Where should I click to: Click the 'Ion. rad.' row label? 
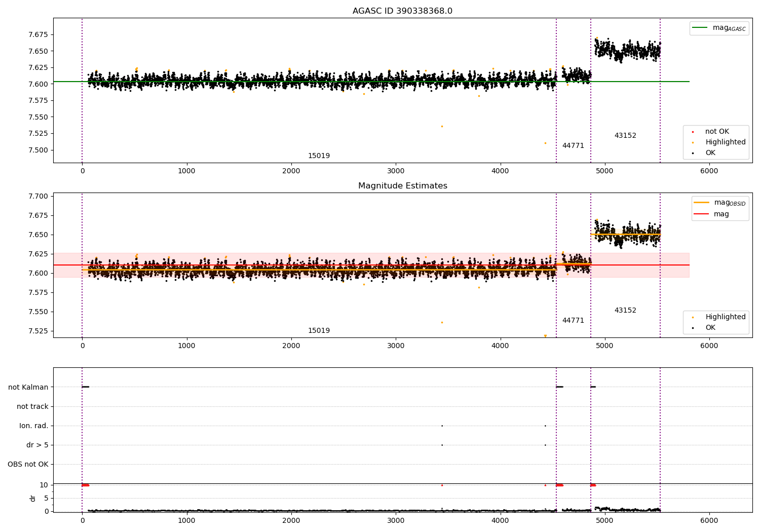pos(34,426)
